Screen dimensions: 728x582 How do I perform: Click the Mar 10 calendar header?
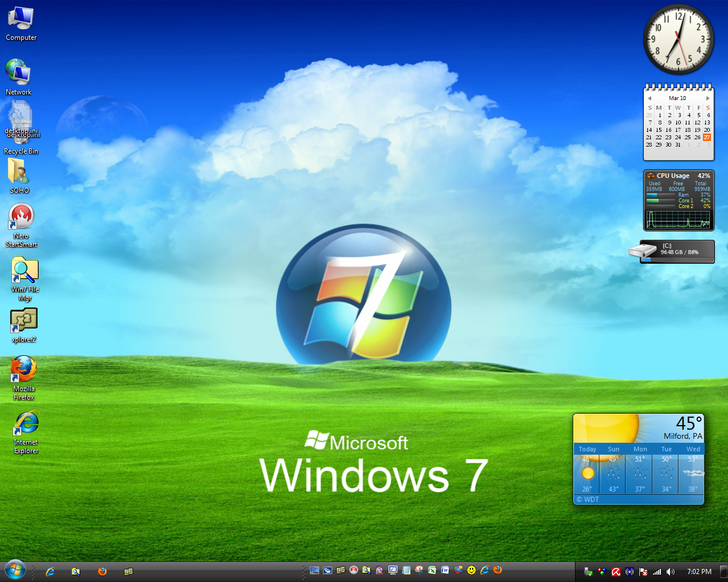tap(677, 98)
